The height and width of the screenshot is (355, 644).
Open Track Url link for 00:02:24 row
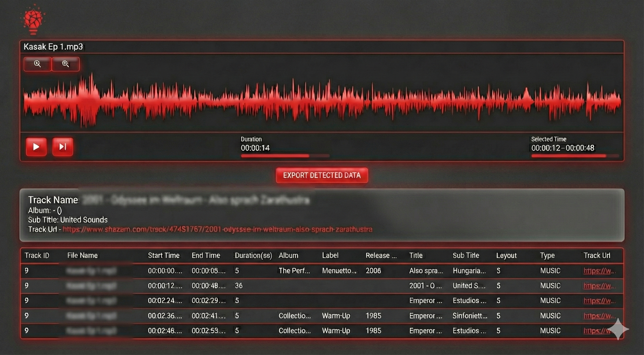click(599, 300)
